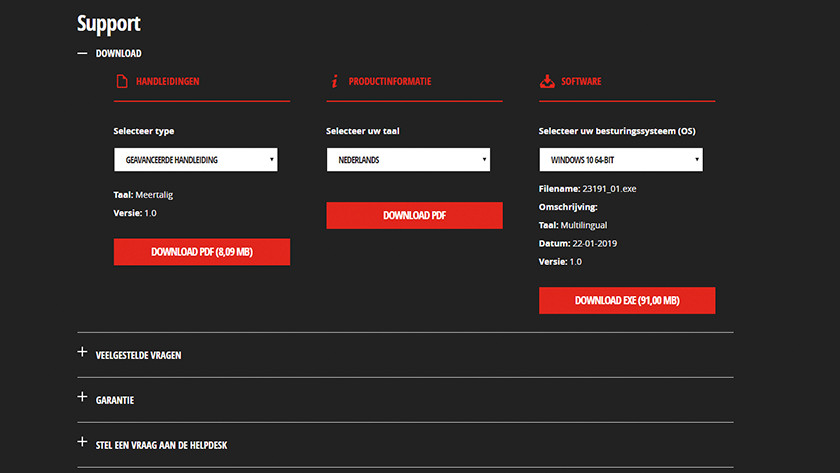Click the Veelgestelde Vragen heading text

pos(138,355)
